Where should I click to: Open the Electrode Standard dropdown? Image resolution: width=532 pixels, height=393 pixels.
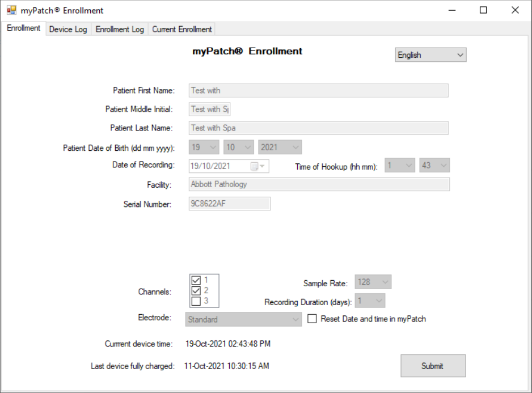tap(244, 319)
